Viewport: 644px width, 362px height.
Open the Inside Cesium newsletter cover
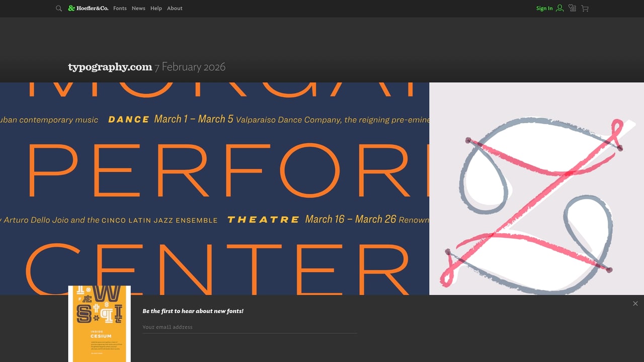[x=100, y=324]
